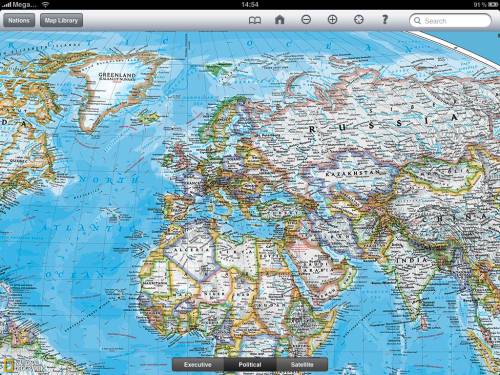This screenshot has width=500, height=375.
Task: Switch to the Satellite map style
Action: tap(302, 364)
